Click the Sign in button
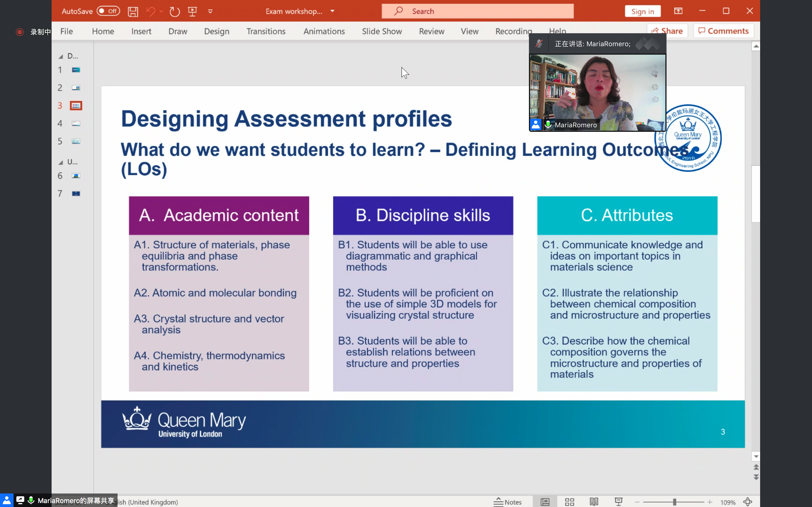812x507 pixels. click(642, 11)
